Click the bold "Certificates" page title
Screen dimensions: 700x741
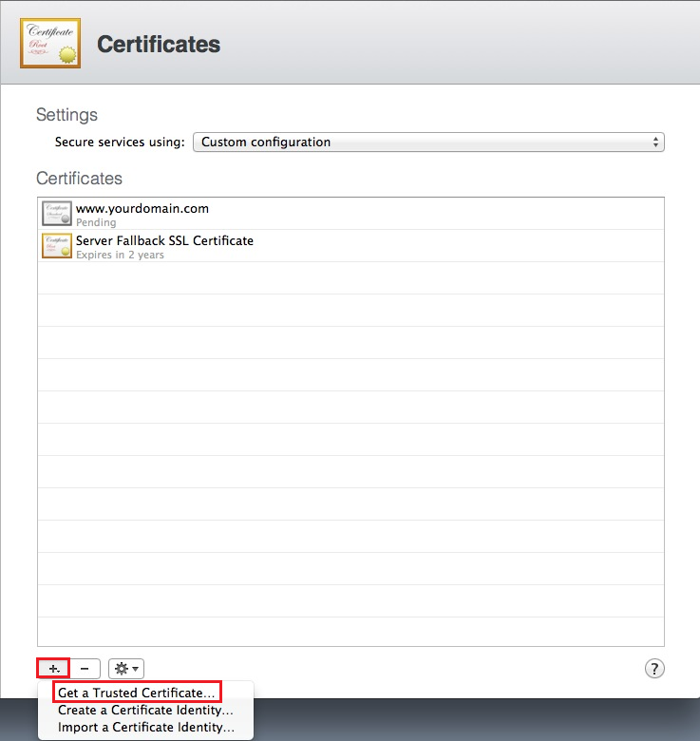[x=159, y=44]
